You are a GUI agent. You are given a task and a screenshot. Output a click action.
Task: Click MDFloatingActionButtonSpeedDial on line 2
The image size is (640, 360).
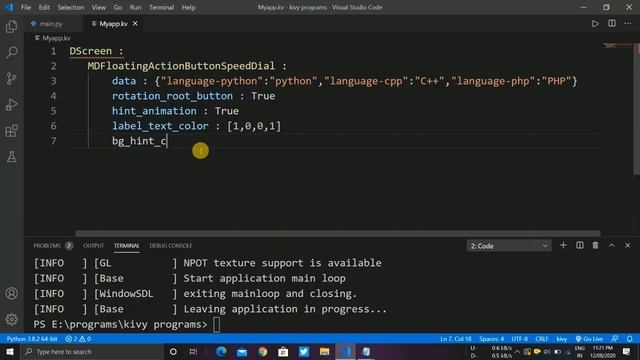pyautogui.click(x=181, y=66)
